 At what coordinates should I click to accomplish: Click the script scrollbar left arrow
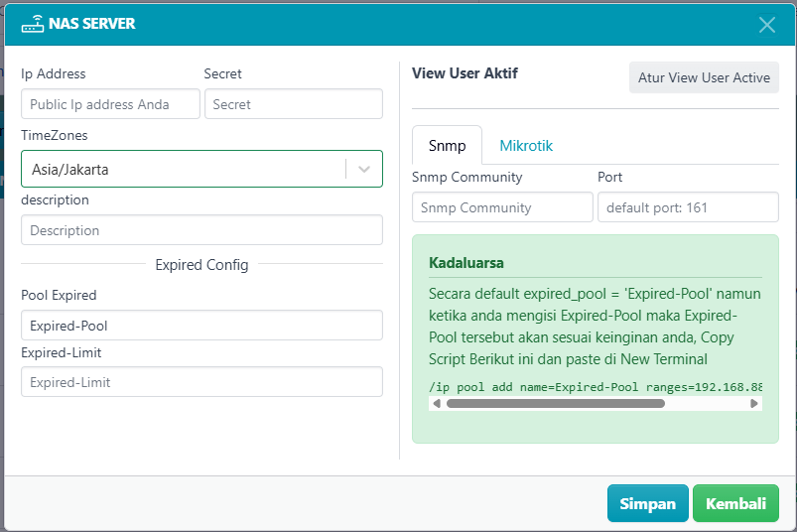(435, 404)
